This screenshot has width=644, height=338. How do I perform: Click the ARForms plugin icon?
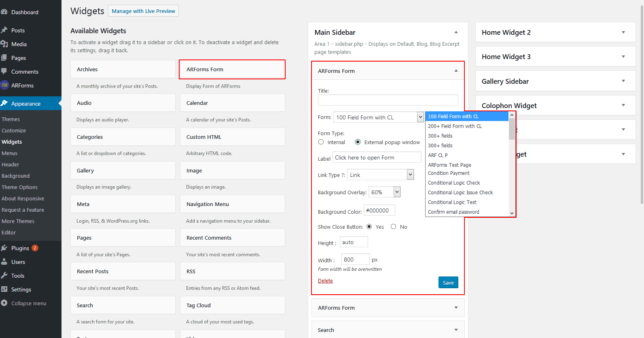click(5, 85)
